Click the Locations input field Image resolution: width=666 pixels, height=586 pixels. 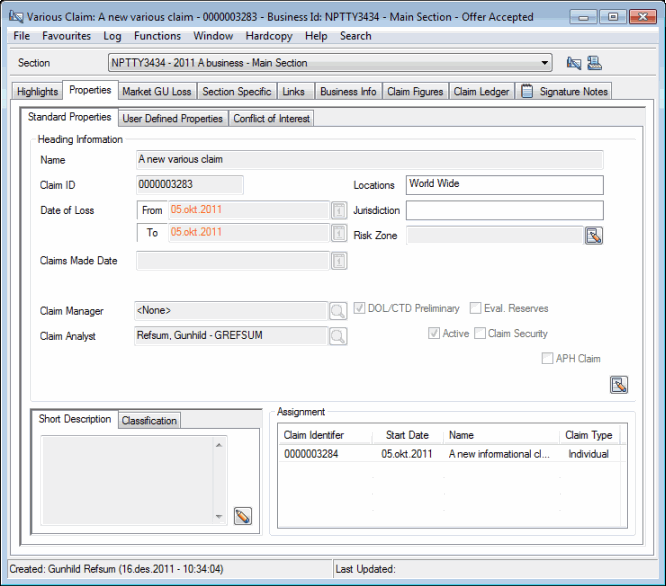504,185
